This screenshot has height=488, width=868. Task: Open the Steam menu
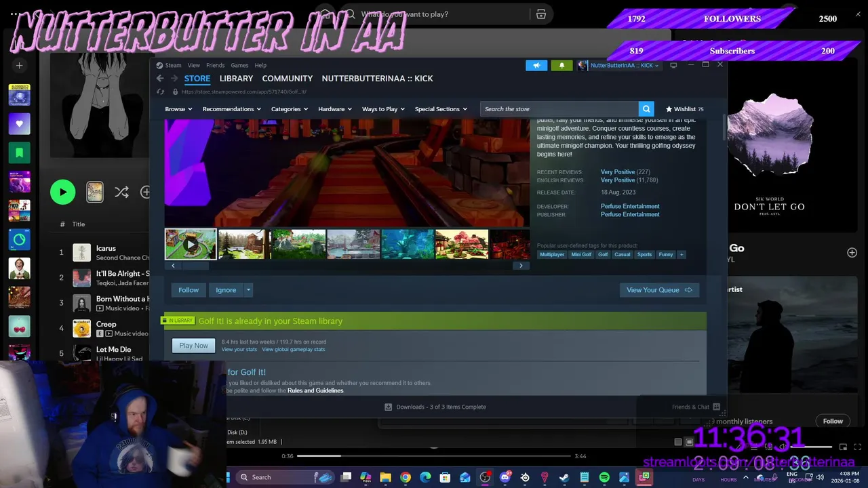click(x=174, y=66)
